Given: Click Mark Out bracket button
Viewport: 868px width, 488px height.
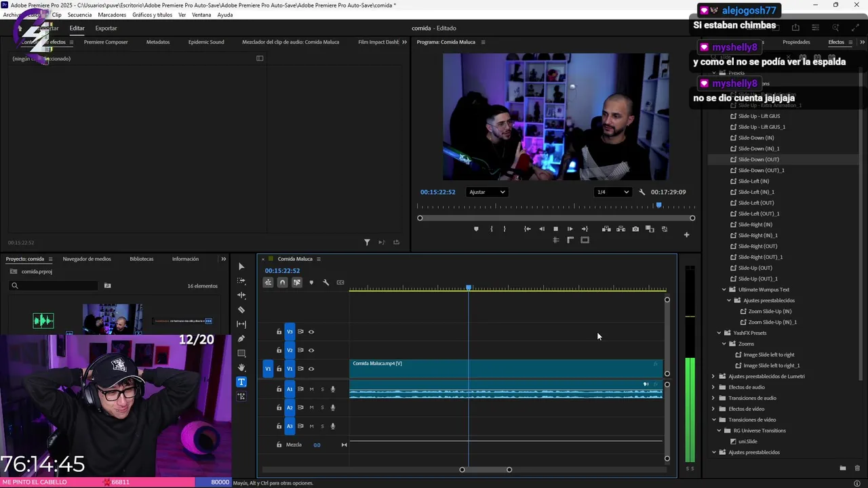Looking at the screenshot, I should tap(505, 229).
